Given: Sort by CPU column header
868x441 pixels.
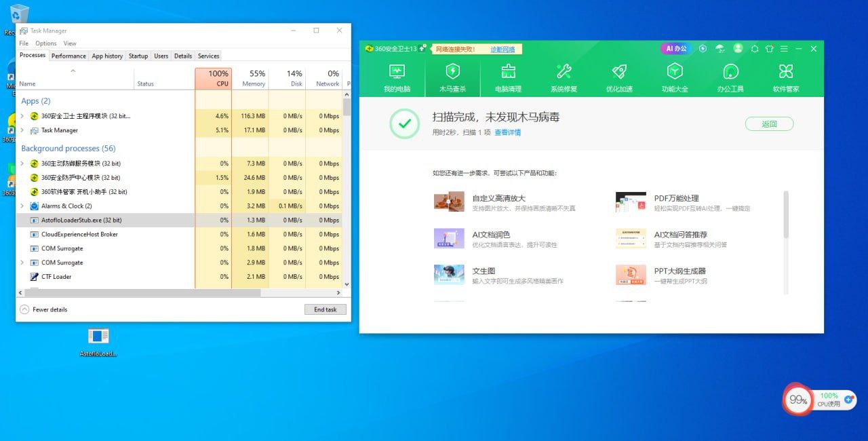Looking at the screenshot, I should (x=213, y=79).
